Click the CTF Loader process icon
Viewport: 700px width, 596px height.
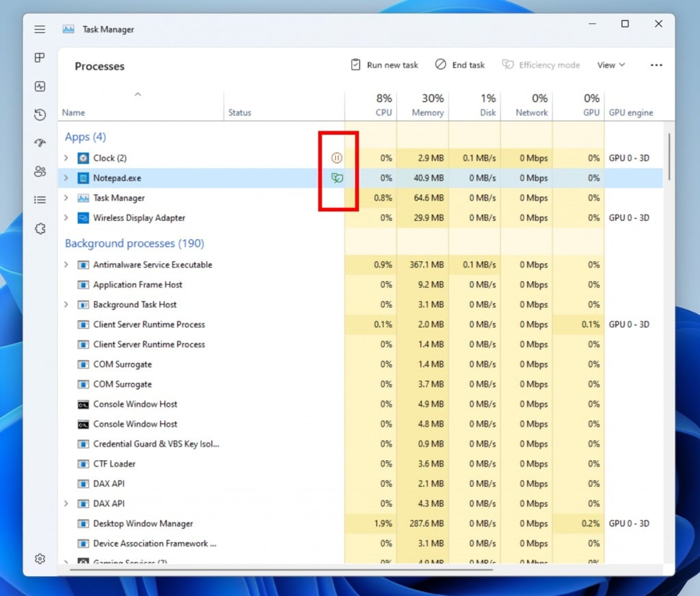83,464
